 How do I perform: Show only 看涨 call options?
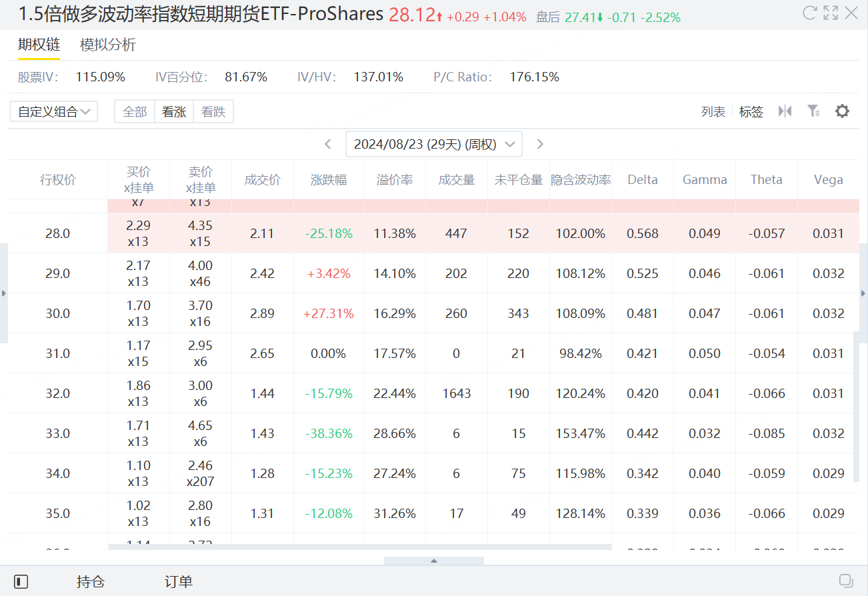coord(174,111)
